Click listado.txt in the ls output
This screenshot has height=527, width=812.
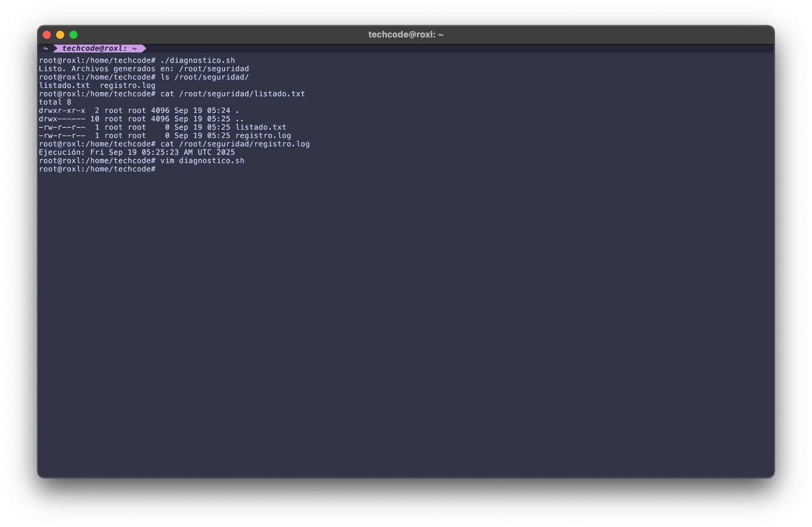pos(64,85)
